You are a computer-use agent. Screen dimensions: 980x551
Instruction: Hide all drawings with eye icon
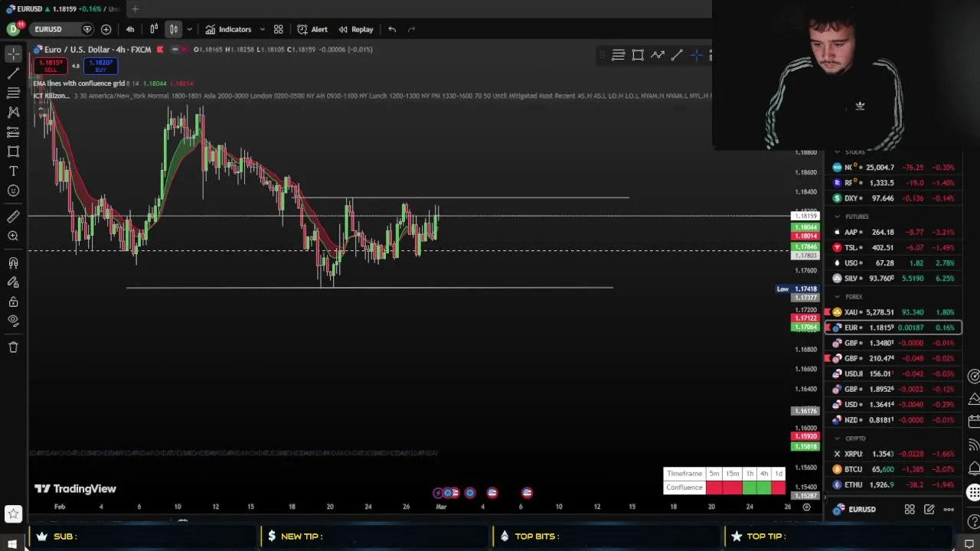[x=13, y=321]
